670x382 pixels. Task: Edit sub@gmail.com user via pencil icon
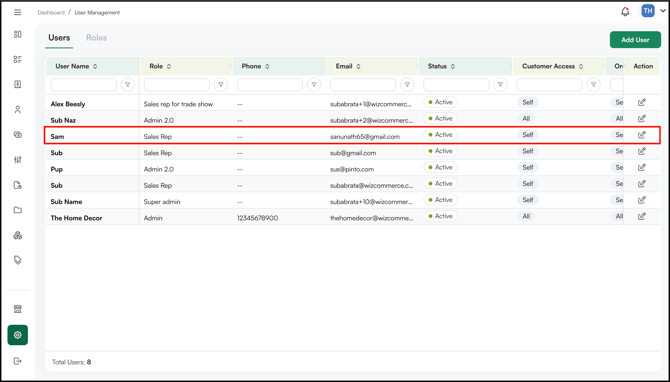coord(641,151)
